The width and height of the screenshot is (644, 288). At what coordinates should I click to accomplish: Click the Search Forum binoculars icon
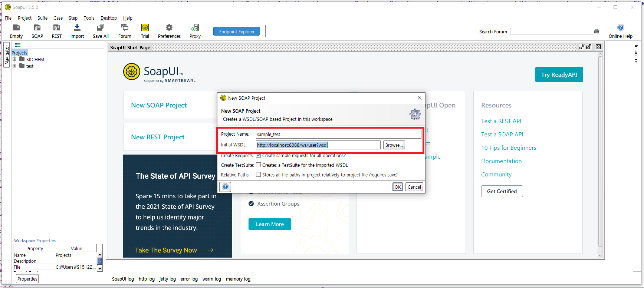(x=597, y=32)
